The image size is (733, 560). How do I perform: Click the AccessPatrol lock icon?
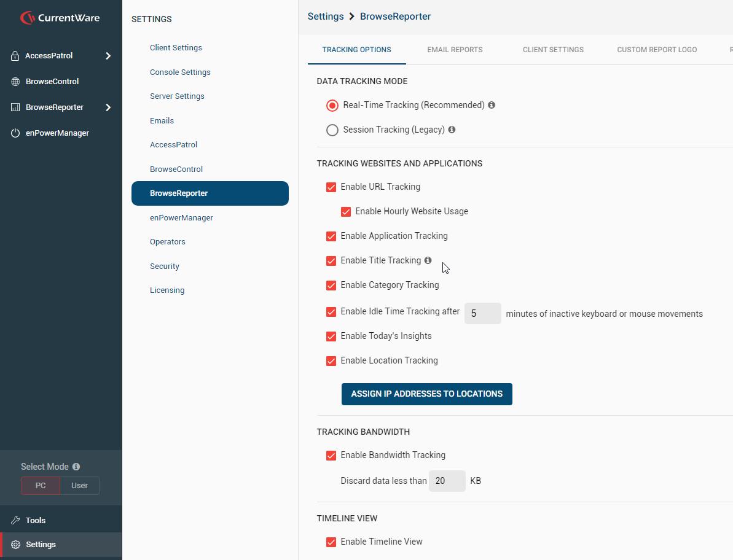click(15, 56)
